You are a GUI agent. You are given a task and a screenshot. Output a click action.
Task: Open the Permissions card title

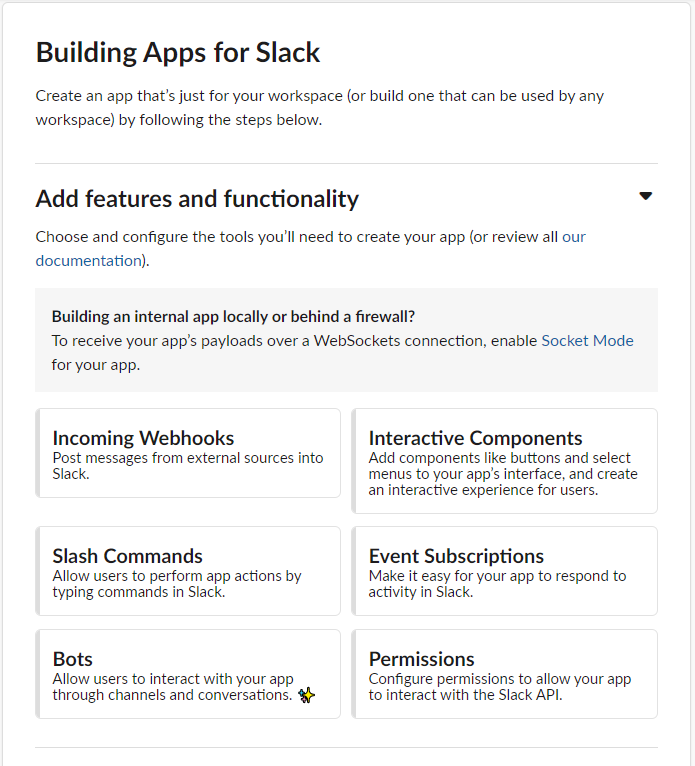(421, 659)
